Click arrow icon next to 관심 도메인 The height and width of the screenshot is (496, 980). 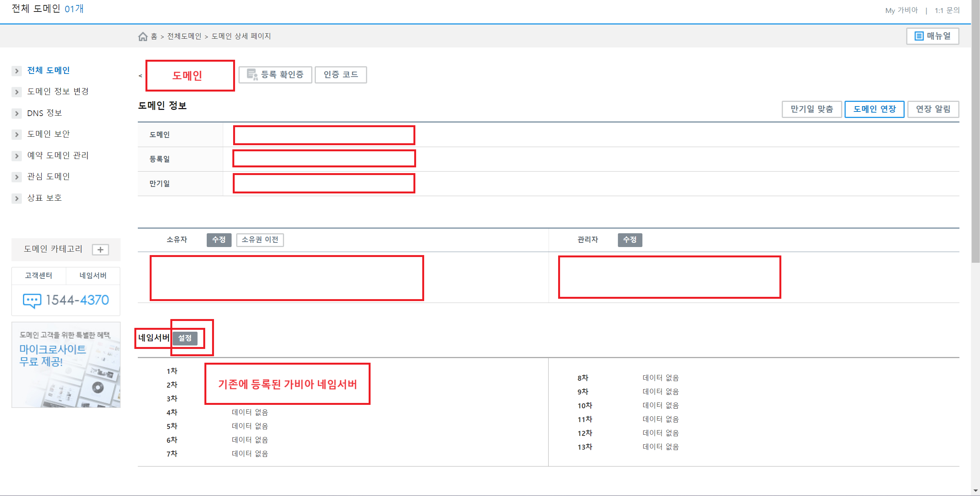(16, 177)
